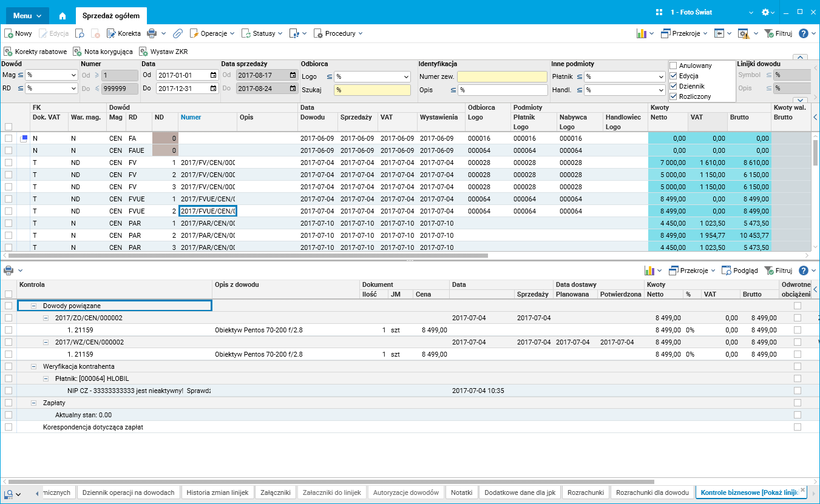Open the document preview magnifier icon
The image size is (820, 504).
click(80, 33)
